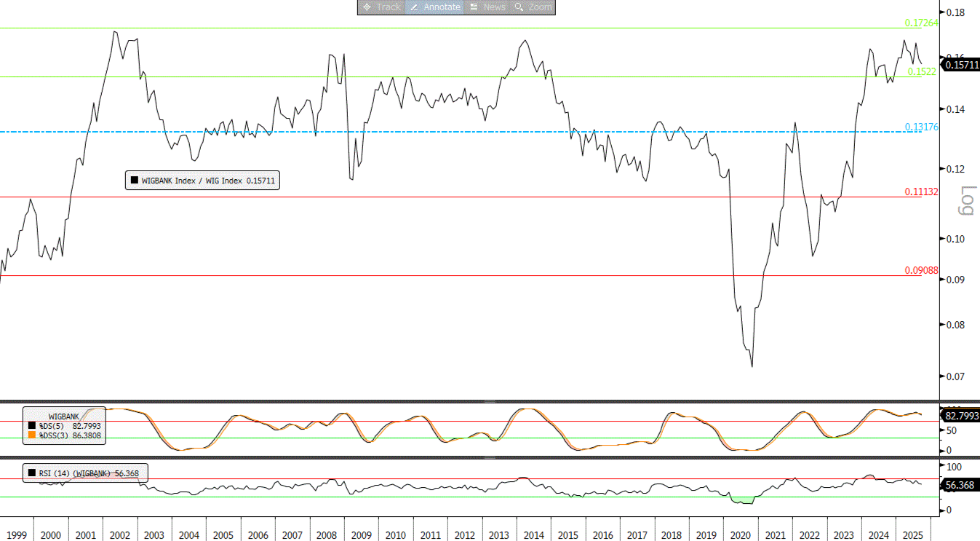Viewport: 980px width, 541px height.
Task: Click the black WIGBANK/WIG legend square
Action: (x=134, y=180)
